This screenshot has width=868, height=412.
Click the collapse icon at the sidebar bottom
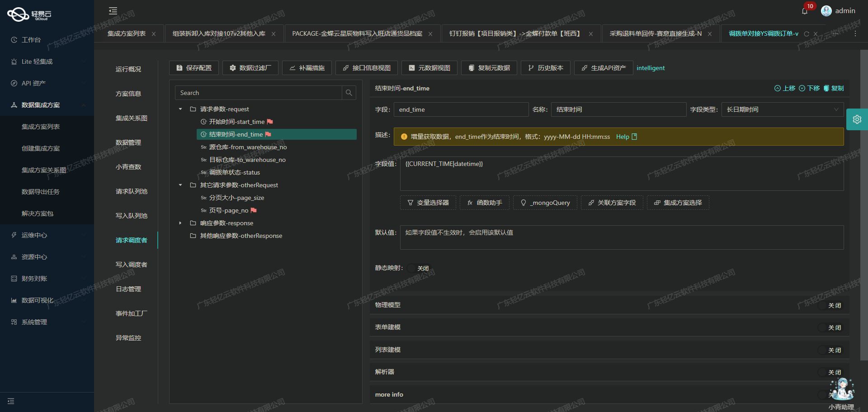tap(11, 401)
